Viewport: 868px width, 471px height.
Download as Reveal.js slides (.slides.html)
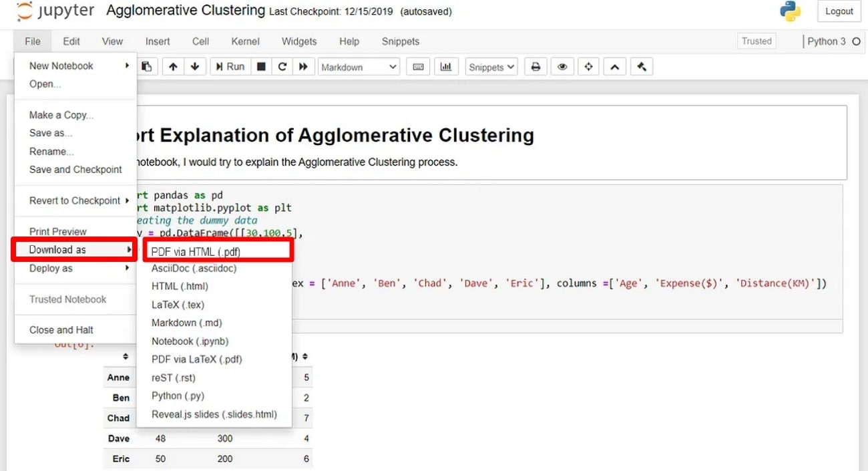(214, 414)
